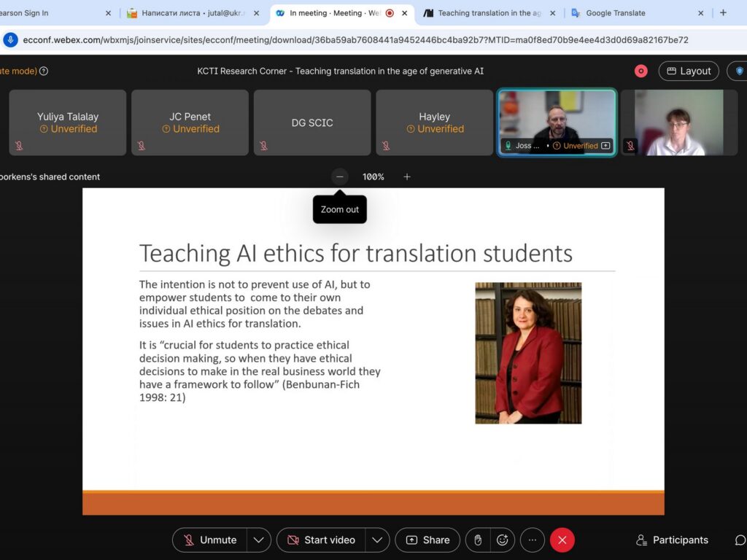The image size is (747, 560).
Task: Zoom in with the plus button
Action: [x=407, y=176]
